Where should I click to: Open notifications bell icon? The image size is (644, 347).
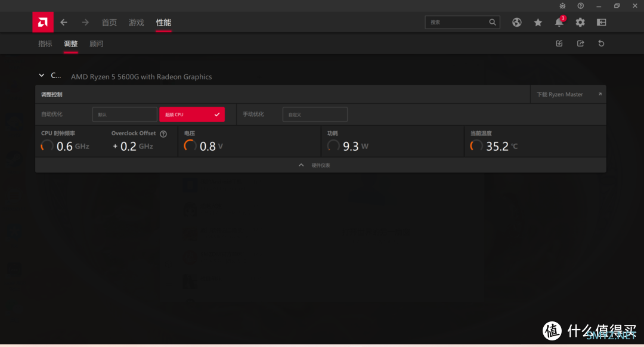click(x=559, y=22)
